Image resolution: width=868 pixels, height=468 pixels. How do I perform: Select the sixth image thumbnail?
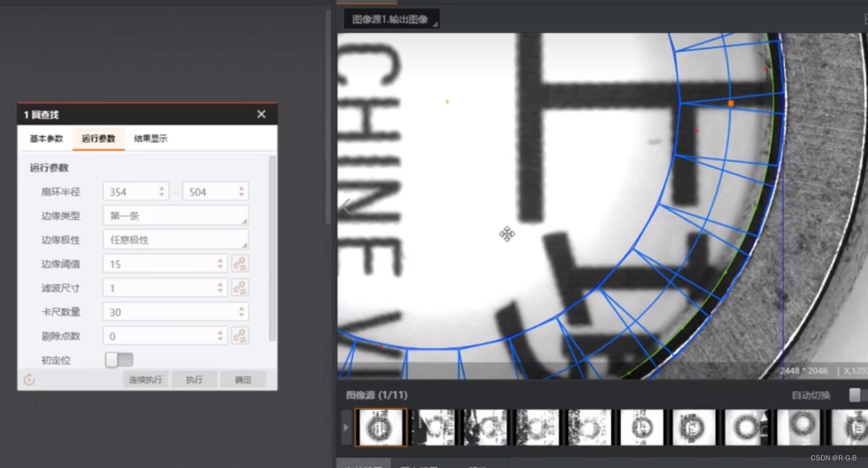coord(642,427)
